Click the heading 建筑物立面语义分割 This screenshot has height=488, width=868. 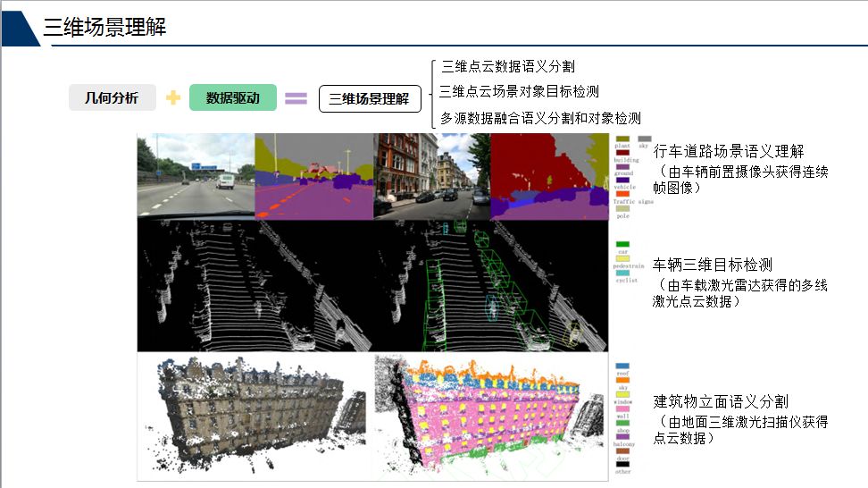[721, 401]
